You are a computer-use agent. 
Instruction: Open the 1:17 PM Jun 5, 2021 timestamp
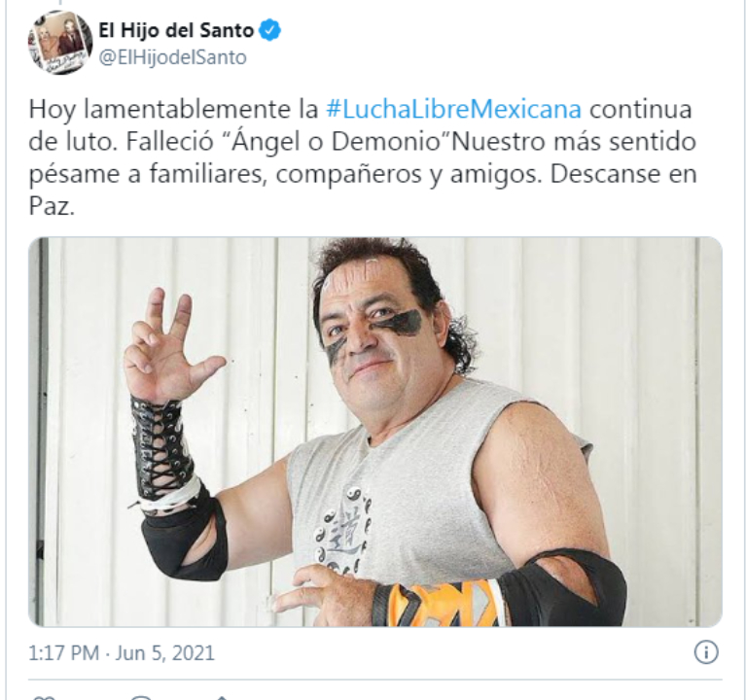coord(122,653)
